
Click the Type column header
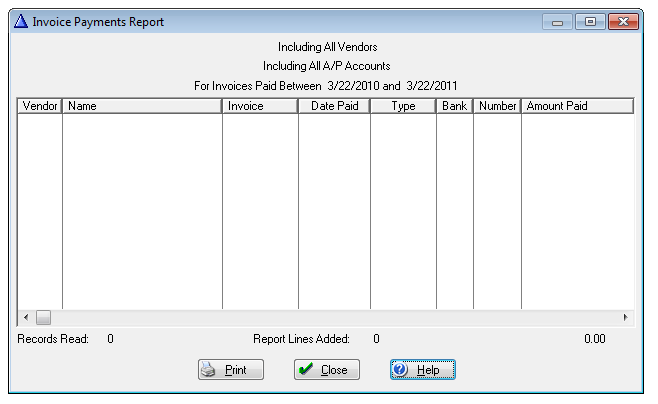click(403, 105)
